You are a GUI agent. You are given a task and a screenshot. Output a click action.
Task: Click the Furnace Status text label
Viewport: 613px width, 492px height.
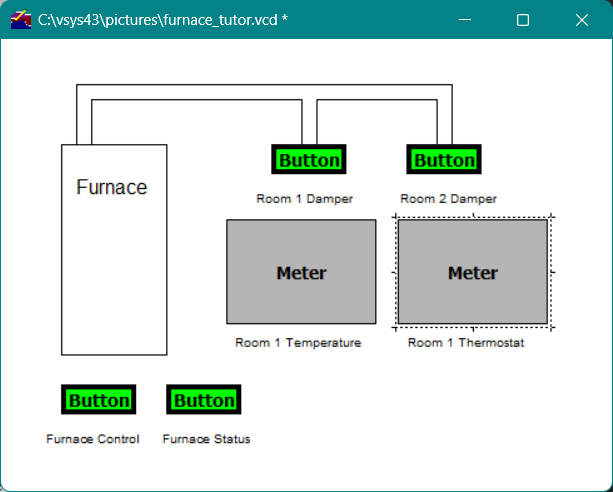coord(206,439)
